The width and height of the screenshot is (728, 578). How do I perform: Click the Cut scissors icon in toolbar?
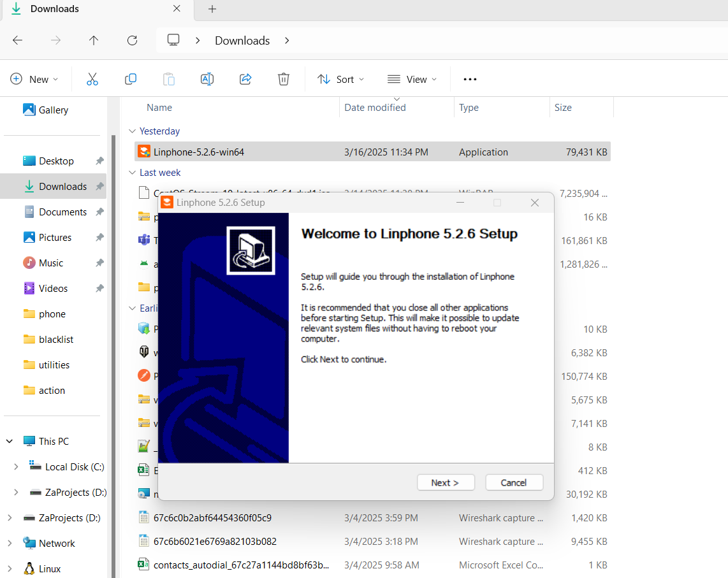tap(92, 79)
